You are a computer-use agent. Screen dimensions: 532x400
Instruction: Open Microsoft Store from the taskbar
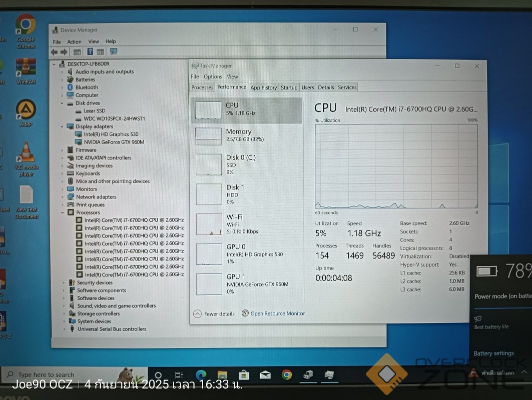pyautogui.click(x=244, y=374)
